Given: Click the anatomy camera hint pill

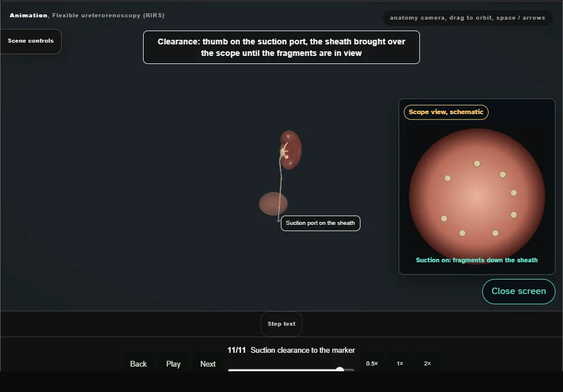Looking at the screenshot, I should (467, 18).
